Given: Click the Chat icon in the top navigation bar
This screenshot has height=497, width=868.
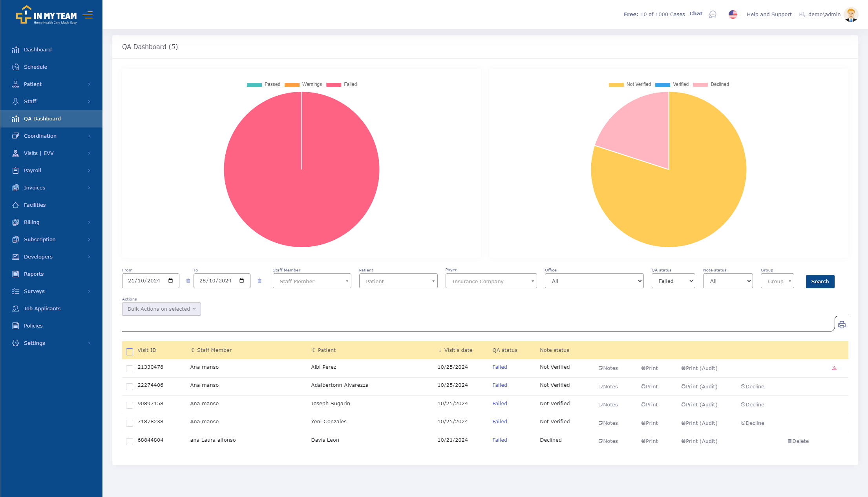Looking at the screenshot, I should click(x=714, y=14).
